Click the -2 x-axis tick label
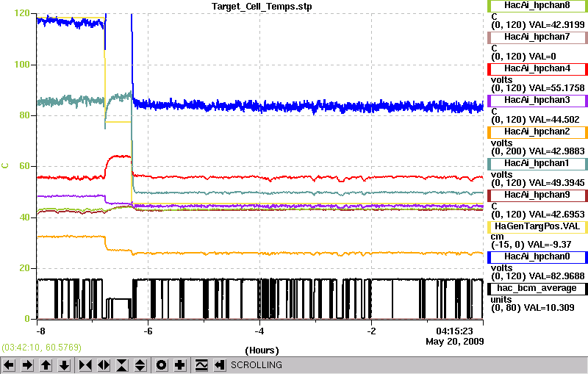Viewport: 588px width, 374px height. coord(371,331)
